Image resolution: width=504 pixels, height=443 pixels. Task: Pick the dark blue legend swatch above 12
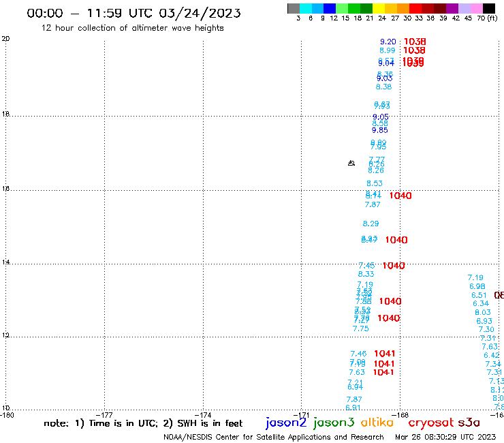click(x=330, y=8)
